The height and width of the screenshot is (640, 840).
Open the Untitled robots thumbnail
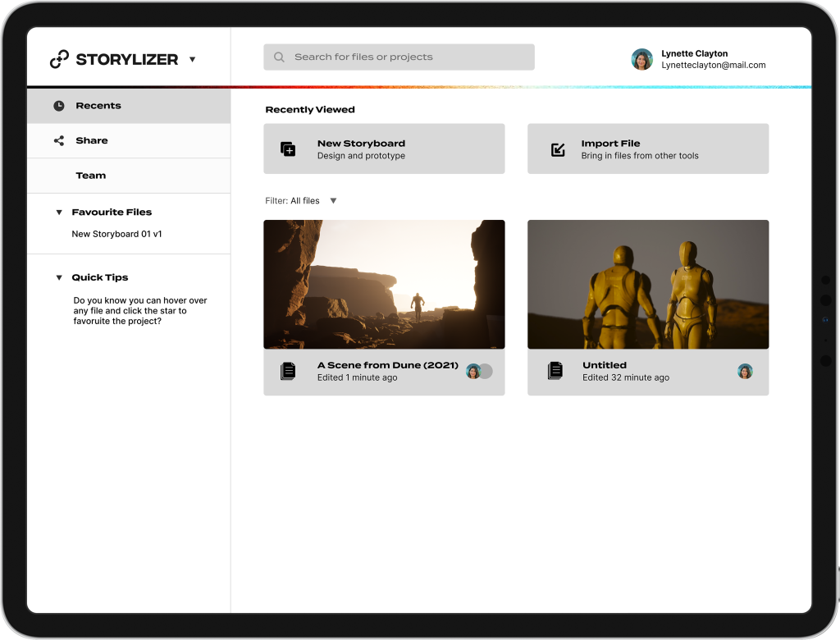click(x=648, y=285)
